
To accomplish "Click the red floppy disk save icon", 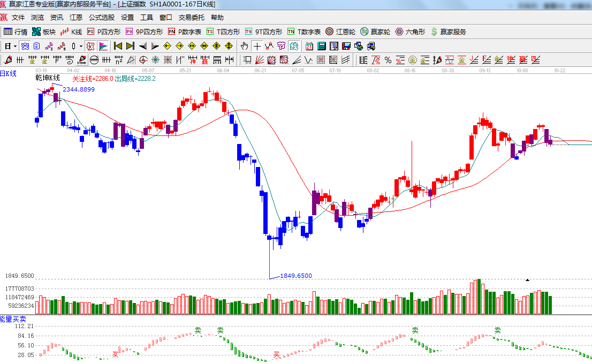I will tap(346, 45).
